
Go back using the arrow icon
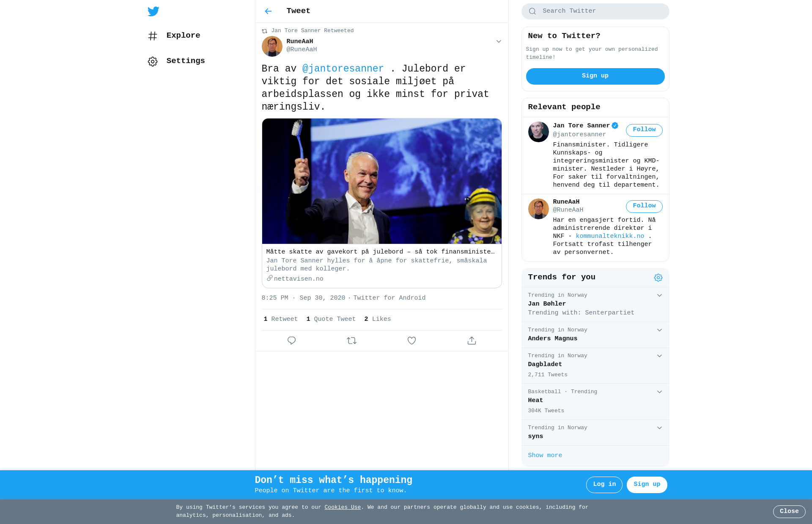pos(268,11)
